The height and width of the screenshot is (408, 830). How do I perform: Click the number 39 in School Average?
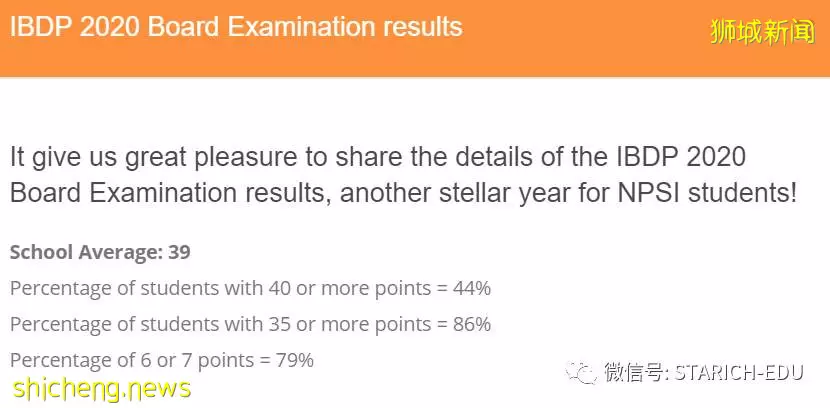[179, 252]
